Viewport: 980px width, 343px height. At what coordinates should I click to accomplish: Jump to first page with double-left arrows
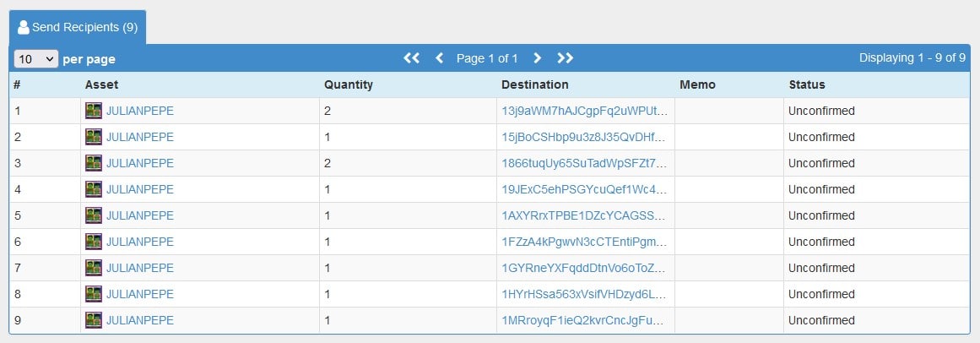coord(411,58)
